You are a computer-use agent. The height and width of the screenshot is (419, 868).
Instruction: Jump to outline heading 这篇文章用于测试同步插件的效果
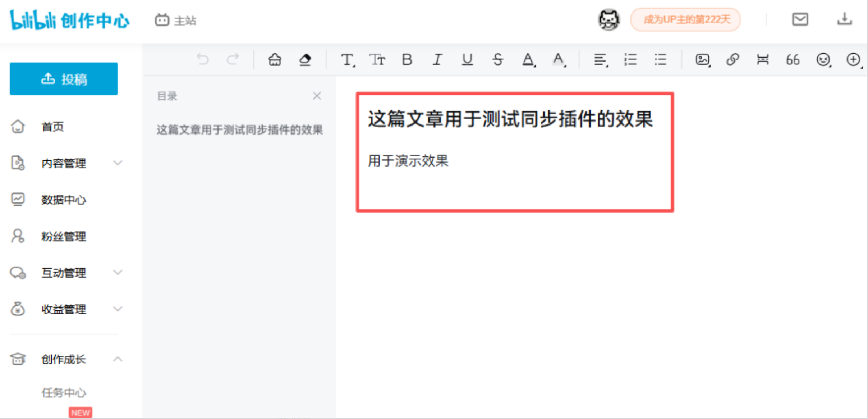click(240, 130)
